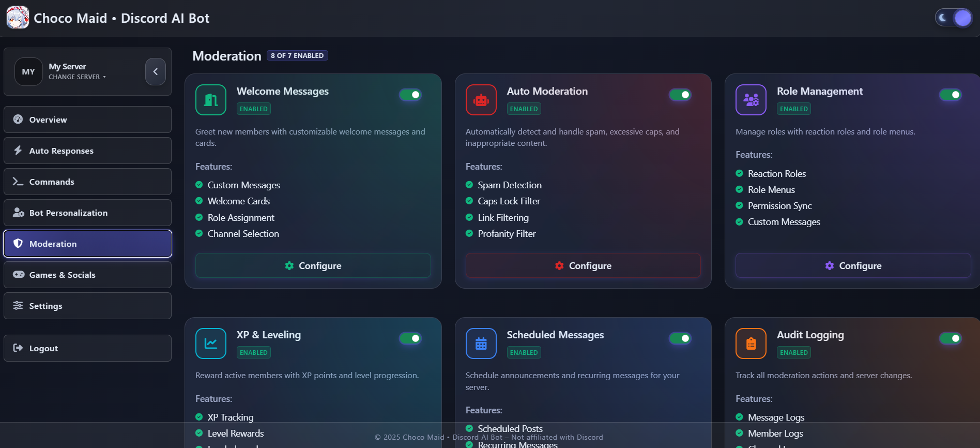Viewport: 980px width, 448px height.
Task: Click the Profanity Filter feature text
Action: [x=507, y=234]
